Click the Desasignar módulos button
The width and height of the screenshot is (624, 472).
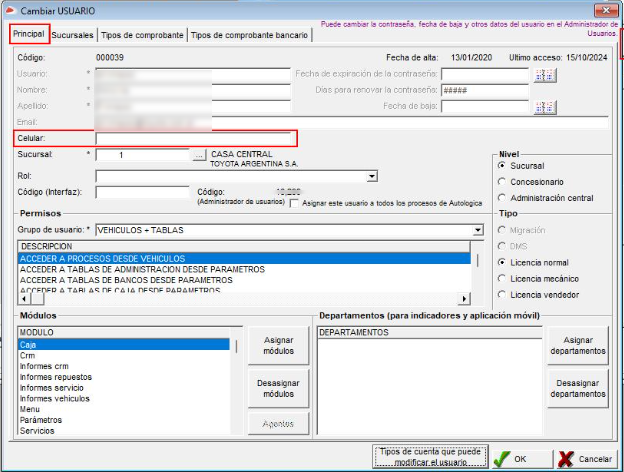pyautogui.click(x=279, y=388)
